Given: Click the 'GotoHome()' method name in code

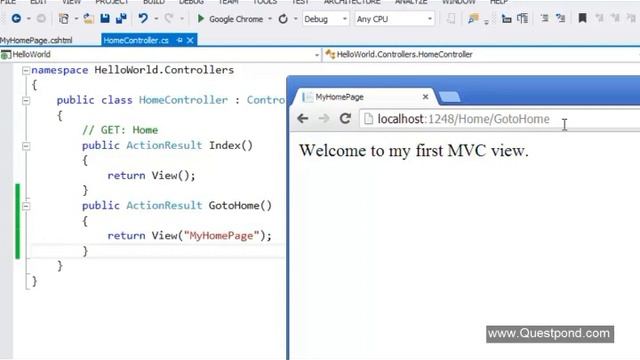Looking at the screenshot, I should (x=240, y=205).
